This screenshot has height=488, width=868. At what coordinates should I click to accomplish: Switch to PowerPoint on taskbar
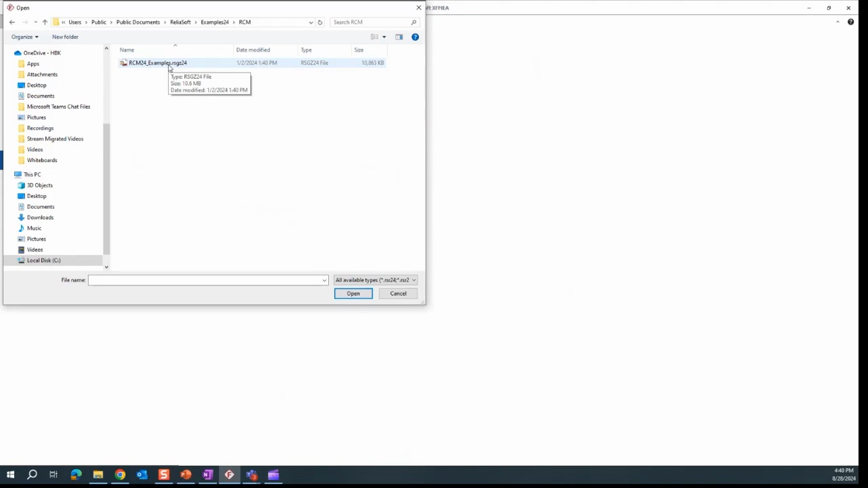tap(186, 474)
